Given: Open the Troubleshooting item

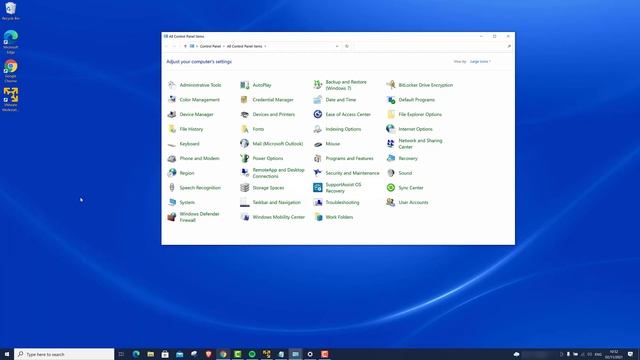Looking at the screenshot, I should (337, 202).
